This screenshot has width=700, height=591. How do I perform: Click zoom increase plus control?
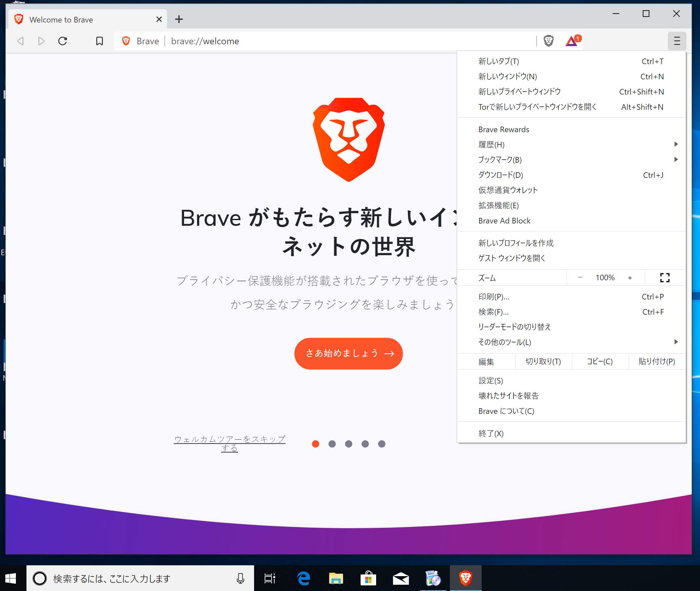coord(630,277)
